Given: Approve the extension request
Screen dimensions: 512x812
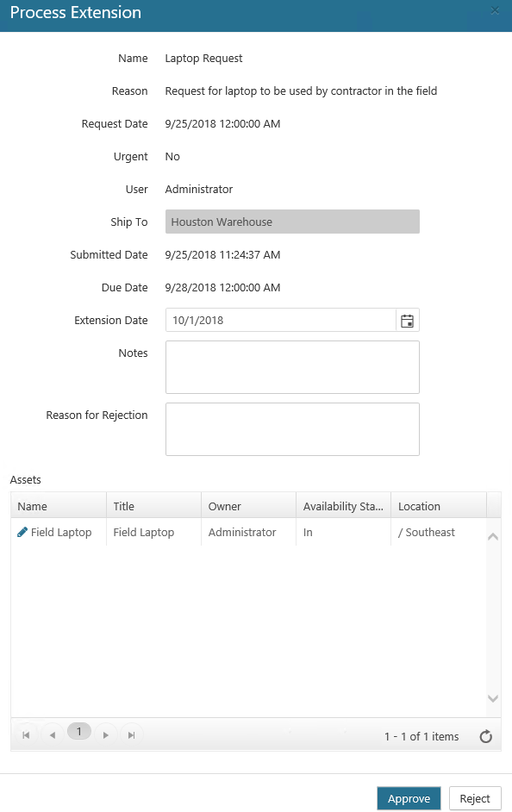Looking at the screenshot, I should coord(409,798).
